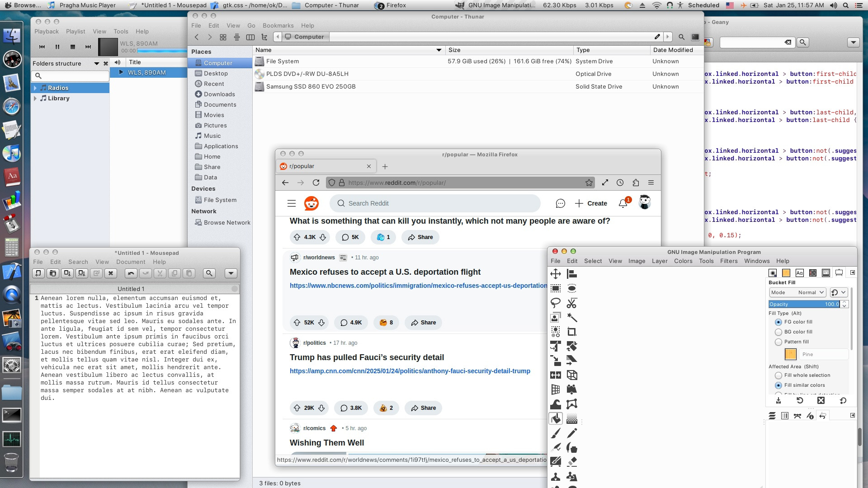The width and height of the screenshot is (868, 488).
Task: Choose Pattern fill radio option
Action: pyautogui.click(x=778, y=342)
